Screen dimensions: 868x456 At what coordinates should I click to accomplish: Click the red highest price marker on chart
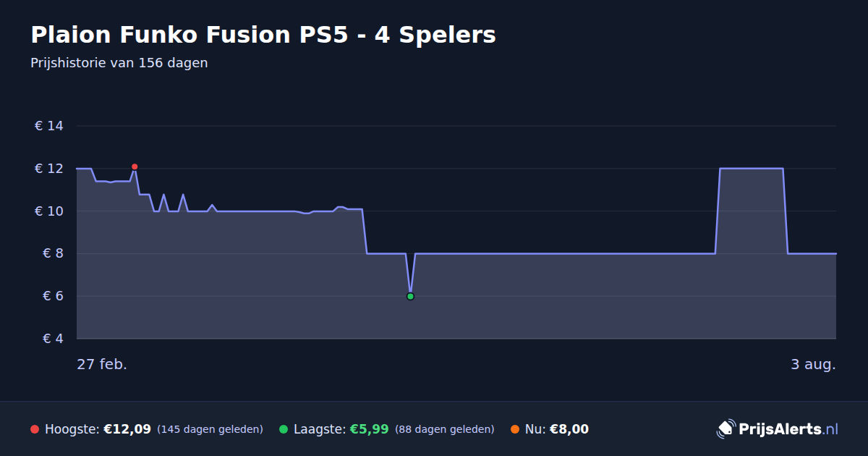135,166
